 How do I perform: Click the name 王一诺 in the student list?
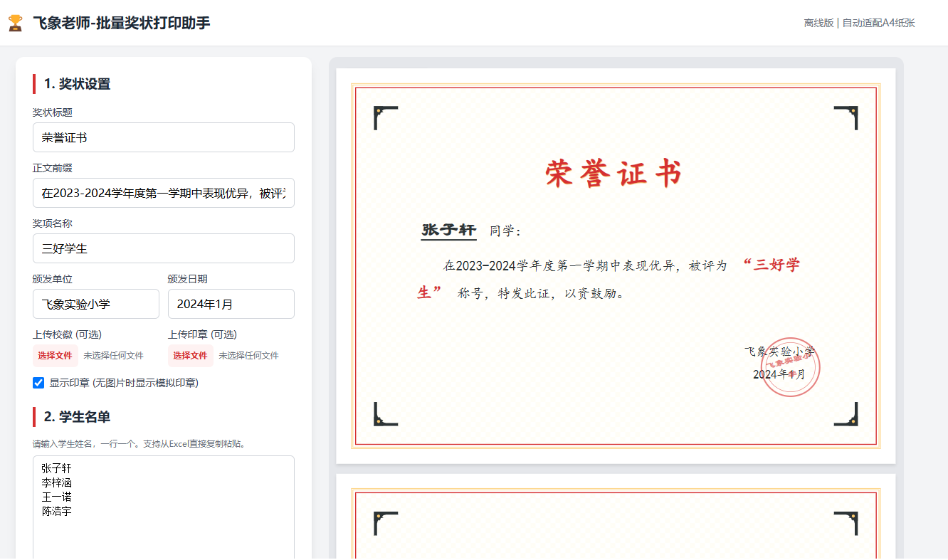(56, 497)
